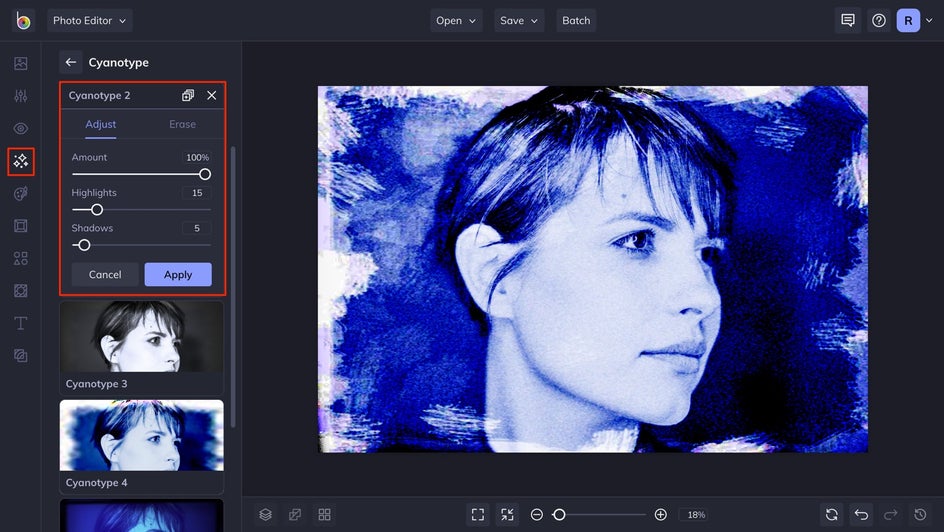Viewport: 944px width, 532px height.
Task: Switch to the Erase tab
Action: click(182, 124)
